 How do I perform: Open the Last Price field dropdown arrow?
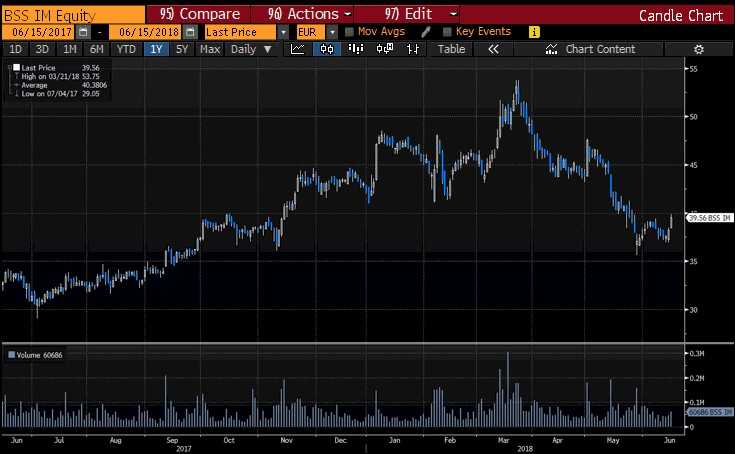283,32
